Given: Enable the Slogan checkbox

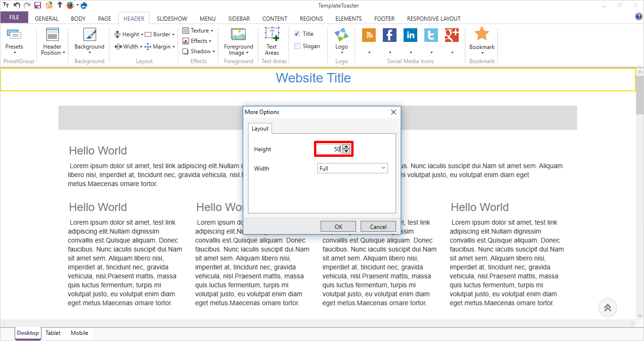Looking at the screenshot, I should pyautogui.click(x=297, y=46).
